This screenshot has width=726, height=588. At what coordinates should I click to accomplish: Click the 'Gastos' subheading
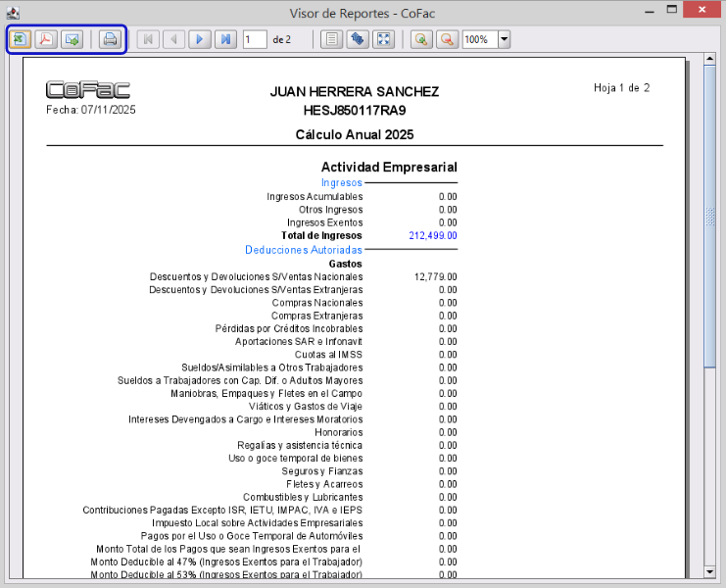[x=346, y=264]
